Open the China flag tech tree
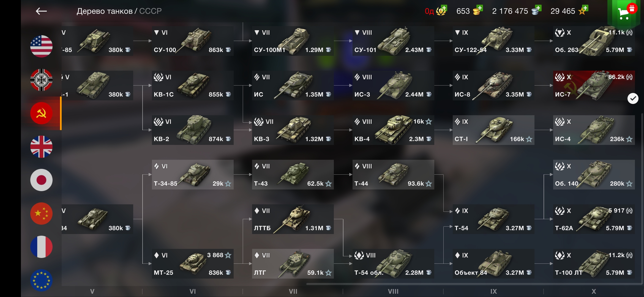Image resolution: width=644 pixels, height=297 pixels. pos(41,213)
